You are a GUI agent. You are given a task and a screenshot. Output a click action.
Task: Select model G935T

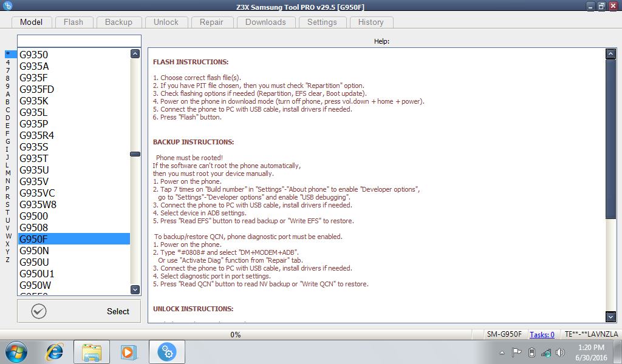click(x=74, y=158)
